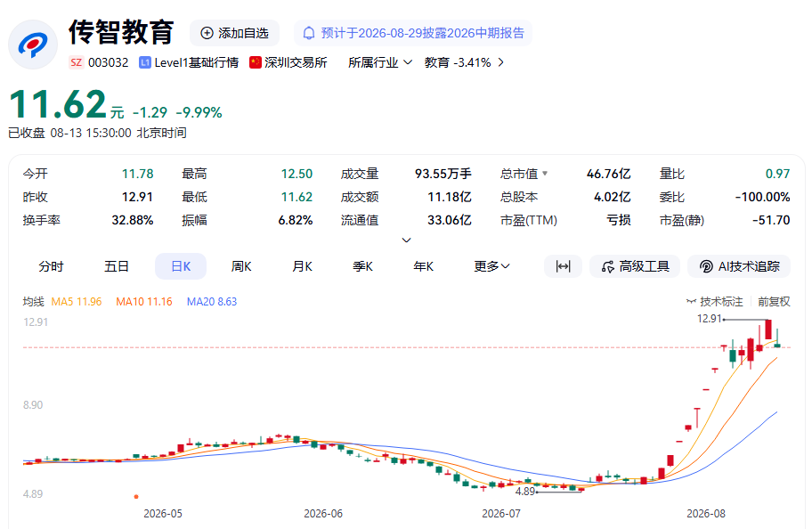Click 振幅 value 6.82%

(x=296, y=220)
